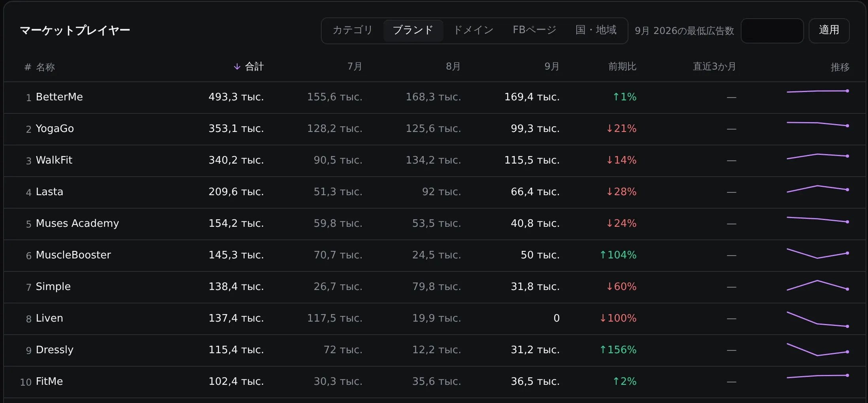Screen dimensions: 868x403
Task: Sort by 7月 column header
Action: pos(355,67)
